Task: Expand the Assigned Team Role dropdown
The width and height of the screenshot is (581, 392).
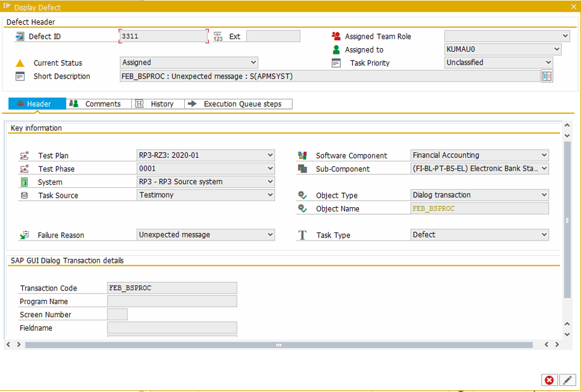Action: 565,36
